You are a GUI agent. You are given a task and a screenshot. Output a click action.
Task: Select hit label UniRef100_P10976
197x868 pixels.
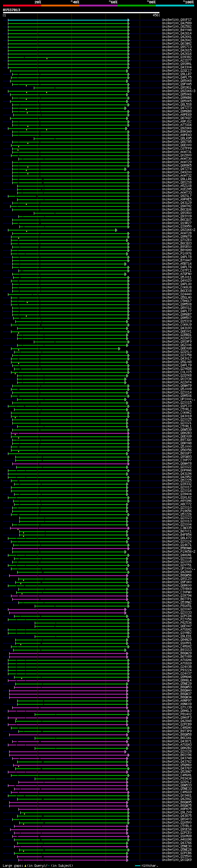[x=177, y=253]
